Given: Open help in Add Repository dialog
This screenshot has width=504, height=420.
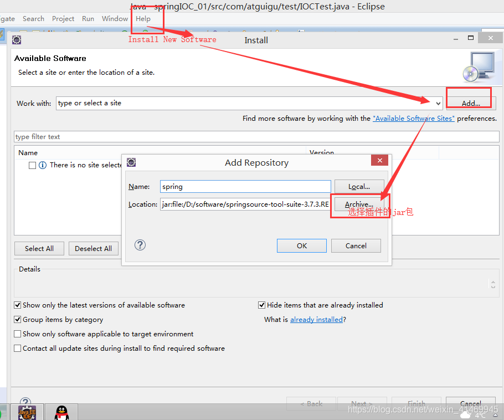Looking at the screenshot, I should [140, 245].
